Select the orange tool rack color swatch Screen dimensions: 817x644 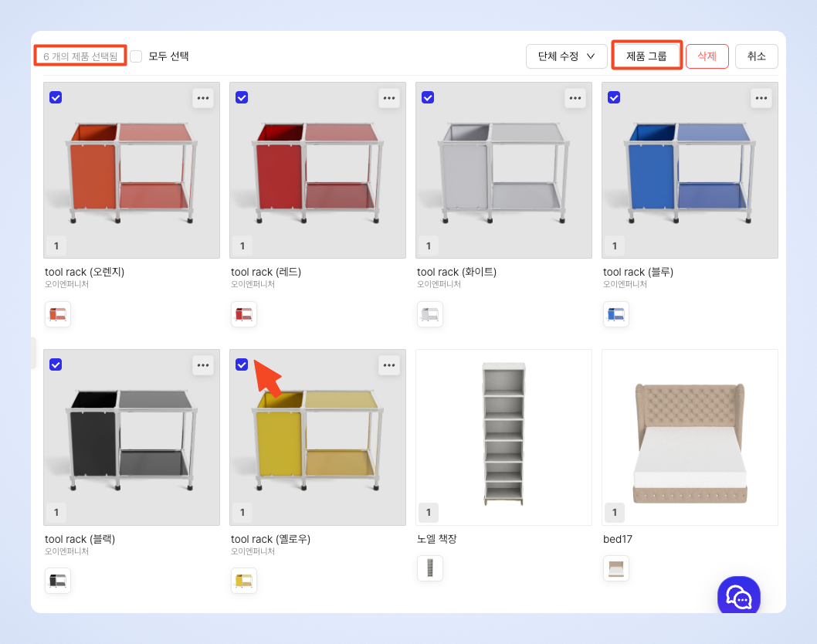pos(58,315)
